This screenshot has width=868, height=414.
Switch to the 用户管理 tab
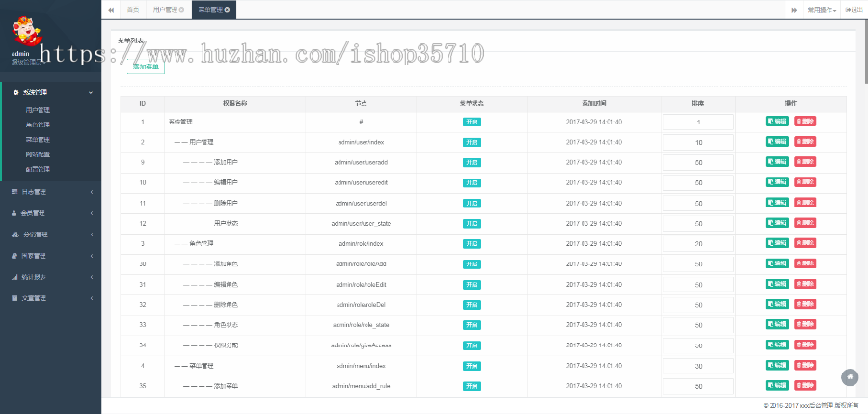168,10
